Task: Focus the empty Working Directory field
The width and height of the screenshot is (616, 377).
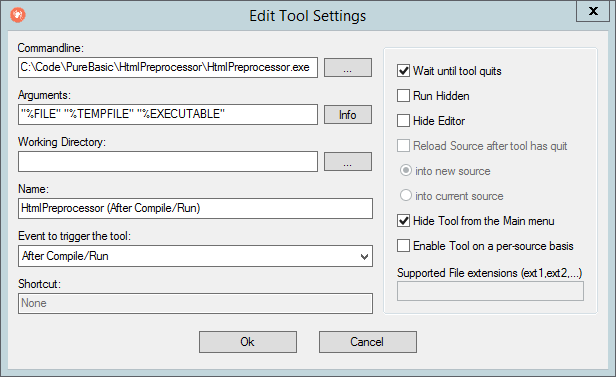Action: point(168,162)
